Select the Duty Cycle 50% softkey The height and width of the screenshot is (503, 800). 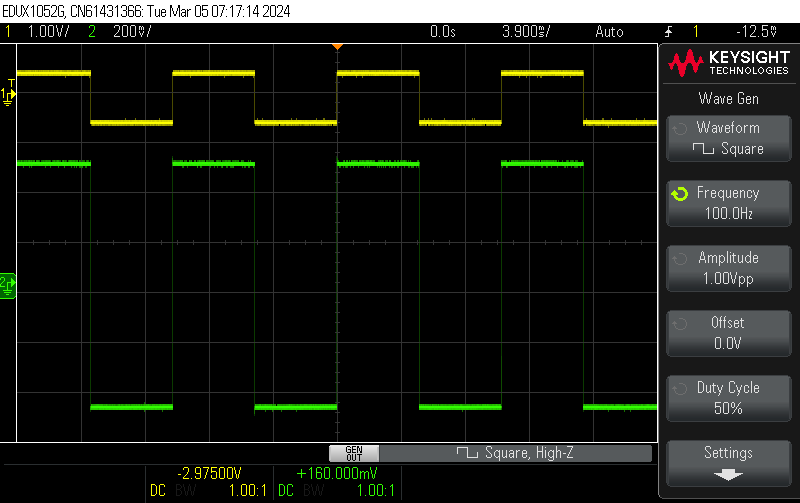click(x=729, y=398)
